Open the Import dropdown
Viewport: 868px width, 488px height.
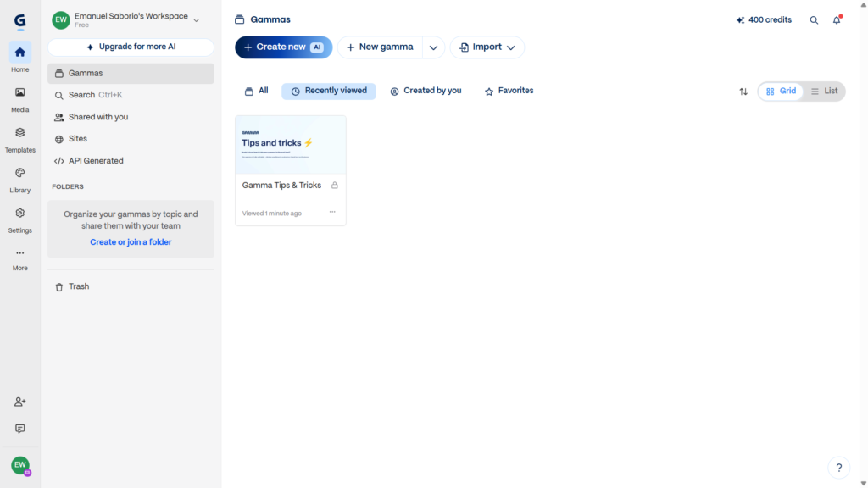click(487, 47)
